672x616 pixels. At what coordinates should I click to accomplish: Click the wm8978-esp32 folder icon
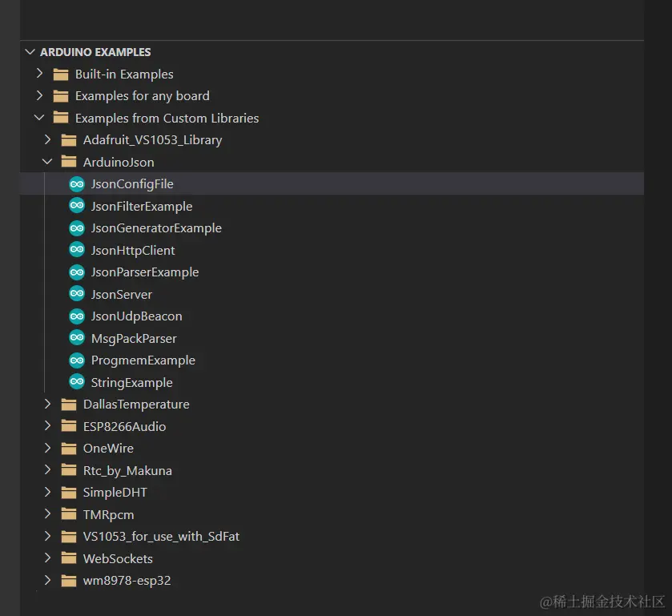pyautogui.click(x=69, y=581)
